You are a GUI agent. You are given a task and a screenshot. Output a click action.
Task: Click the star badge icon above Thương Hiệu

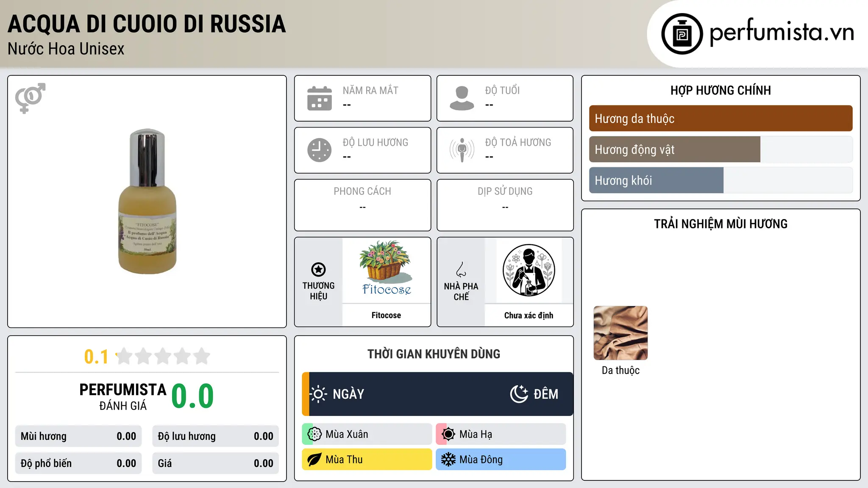tap(318, 269)
